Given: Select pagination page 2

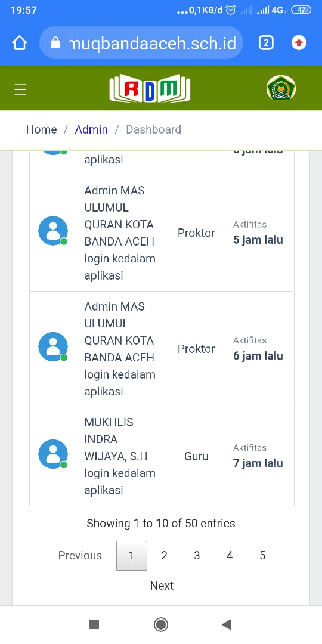Looking at the screenshot, I should pyautogui.click(x=165, y=556).
